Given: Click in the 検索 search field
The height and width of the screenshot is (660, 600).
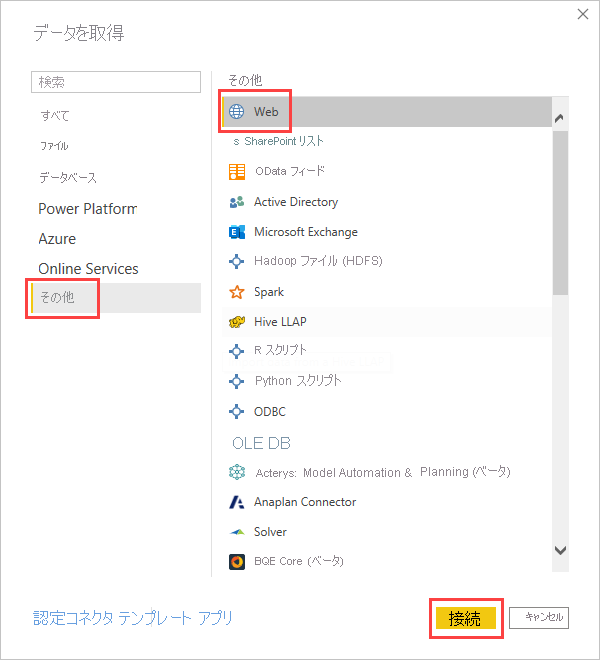Looking at the screenshot, I should point(116,82).
